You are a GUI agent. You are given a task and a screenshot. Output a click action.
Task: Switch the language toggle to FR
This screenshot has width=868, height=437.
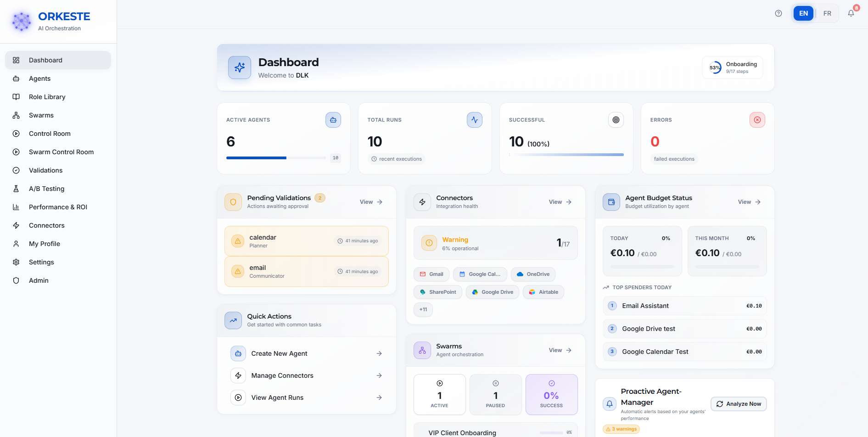point(827,13)
